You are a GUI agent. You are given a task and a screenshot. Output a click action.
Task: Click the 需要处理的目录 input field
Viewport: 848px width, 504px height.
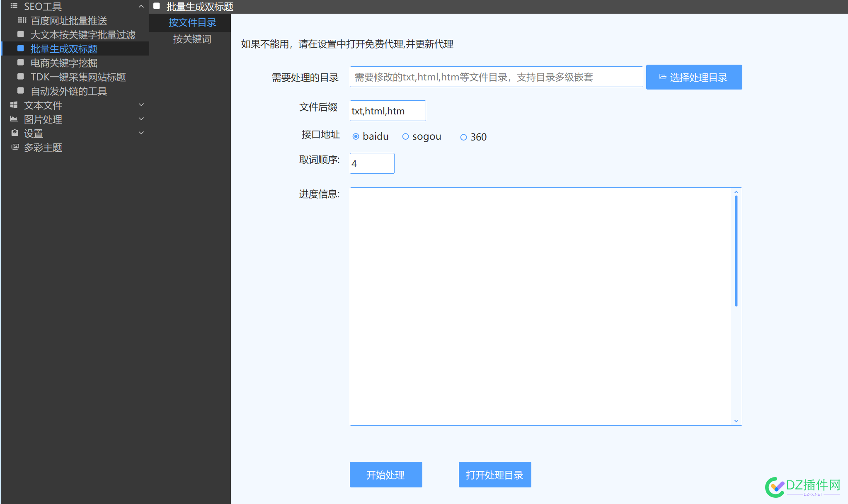(x=496, y=77)
